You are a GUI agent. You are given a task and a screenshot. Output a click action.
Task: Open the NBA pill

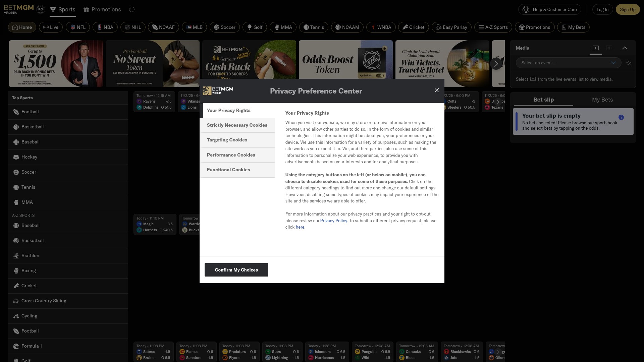coord(105,27)
